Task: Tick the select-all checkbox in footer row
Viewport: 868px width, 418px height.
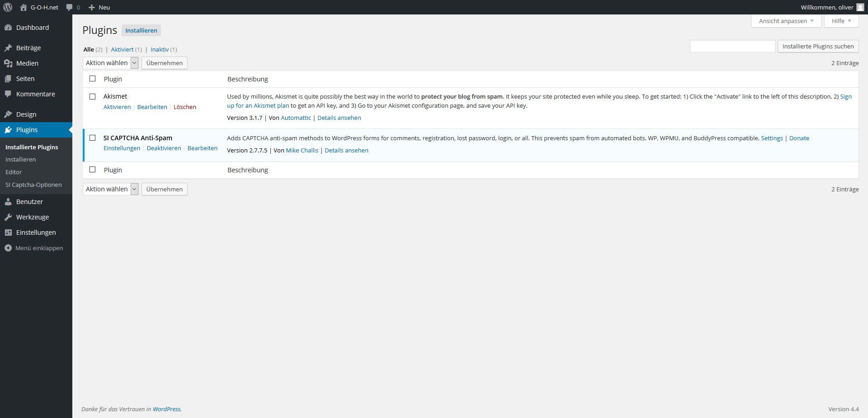Action: pyautogui.click(x=93, y=170)
